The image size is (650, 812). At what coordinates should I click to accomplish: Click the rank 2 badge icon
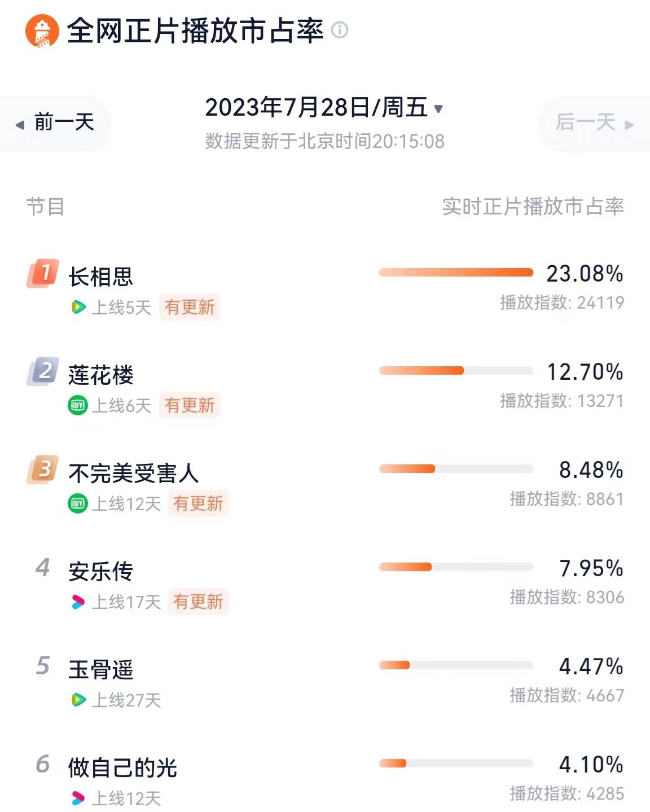coord(43,371)
